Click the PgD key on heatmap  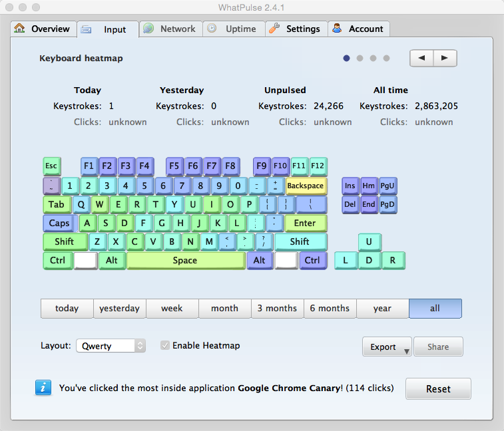[387, 205]
